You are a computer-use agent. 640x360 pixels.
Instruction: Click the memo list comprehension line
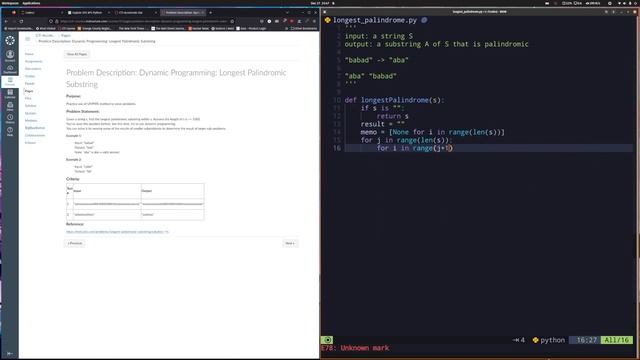433,132
